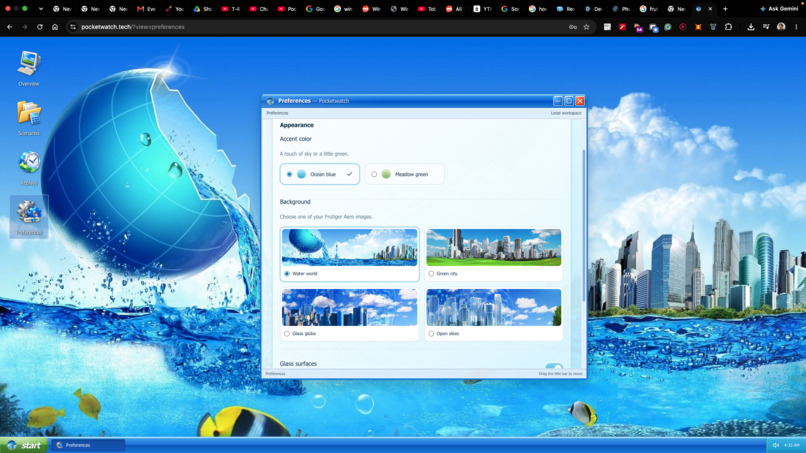Click the Glass globe background thumbnail
The width and height of the screenshot is (806, 453).
(x=350, y=307)
